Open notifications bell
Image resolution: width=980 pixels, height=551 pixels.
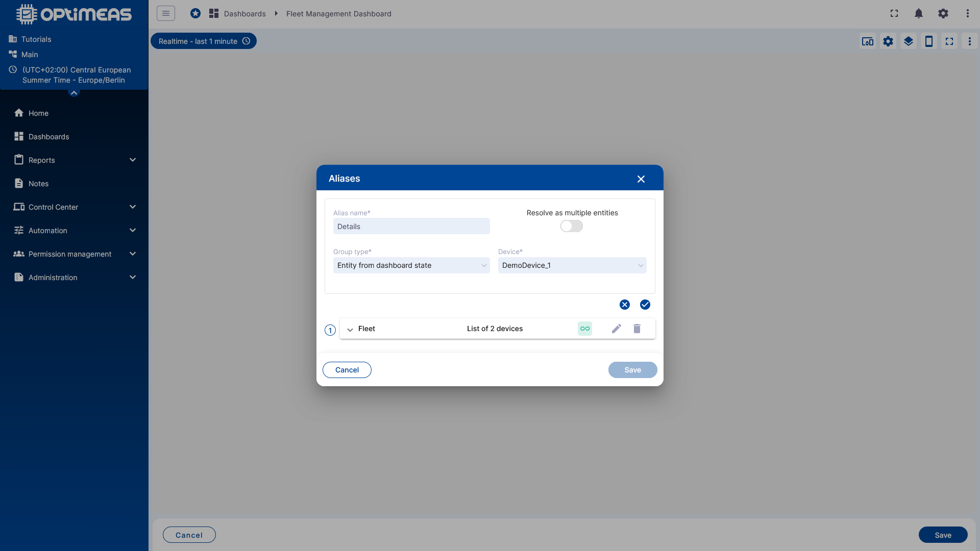click(x=919, y=13)
